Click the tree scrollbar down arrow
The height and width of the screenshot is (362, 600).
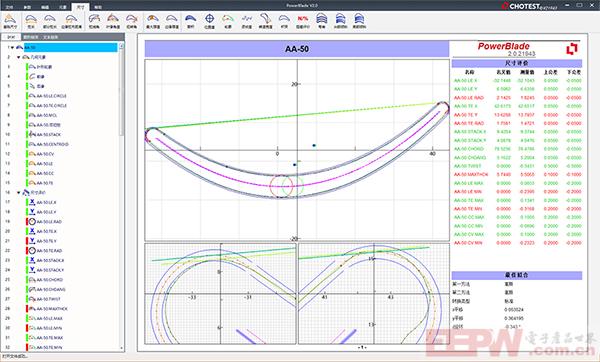pyautogui.click(x=122, y=348)
